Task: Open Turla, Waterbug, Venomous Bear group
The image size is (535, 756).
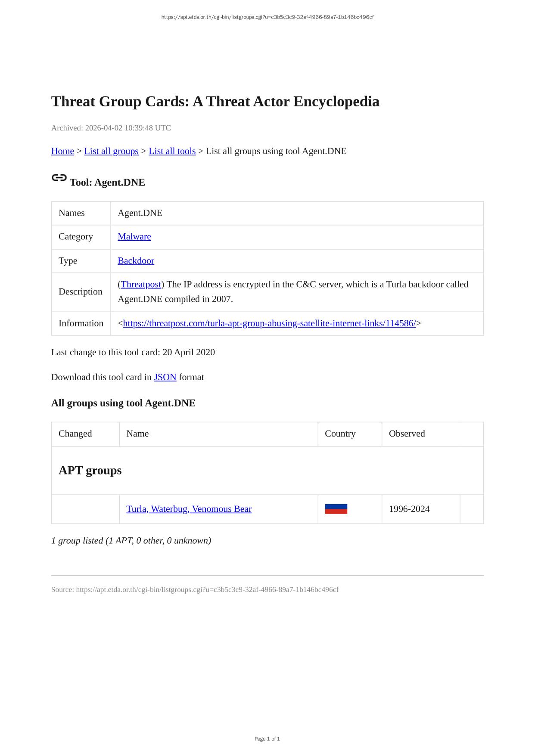Action: (189, 509)
